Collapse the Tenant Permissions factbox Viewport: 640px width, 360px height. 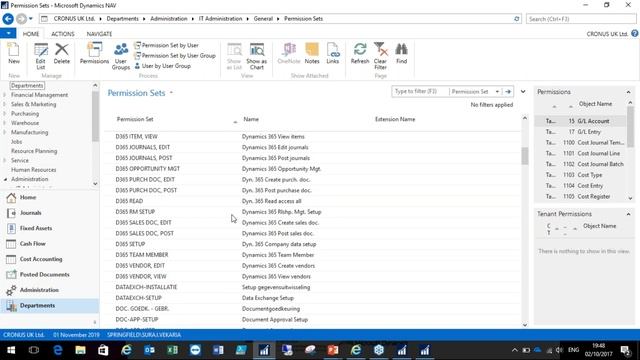coord(628,214)
